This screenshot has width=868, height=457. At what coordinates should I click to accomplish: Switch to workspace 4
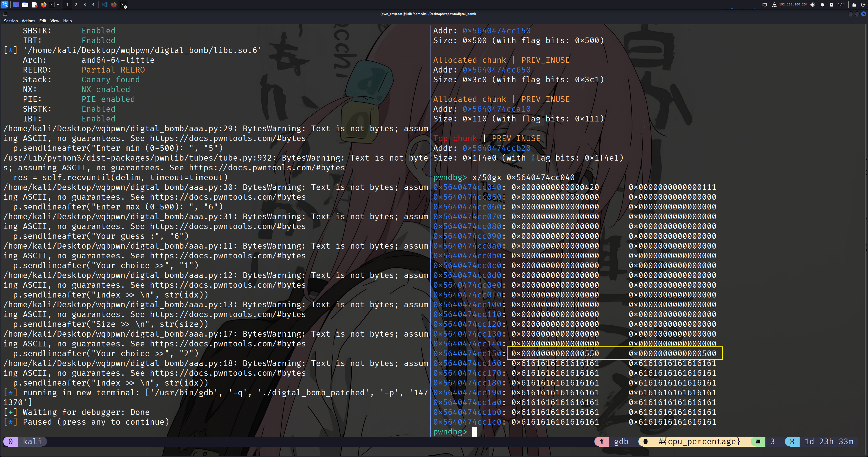93,5
